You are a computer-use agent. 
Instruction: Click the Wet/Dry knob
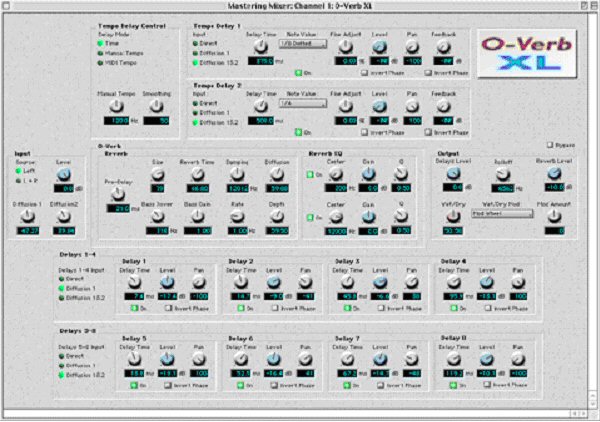point(453,217)
